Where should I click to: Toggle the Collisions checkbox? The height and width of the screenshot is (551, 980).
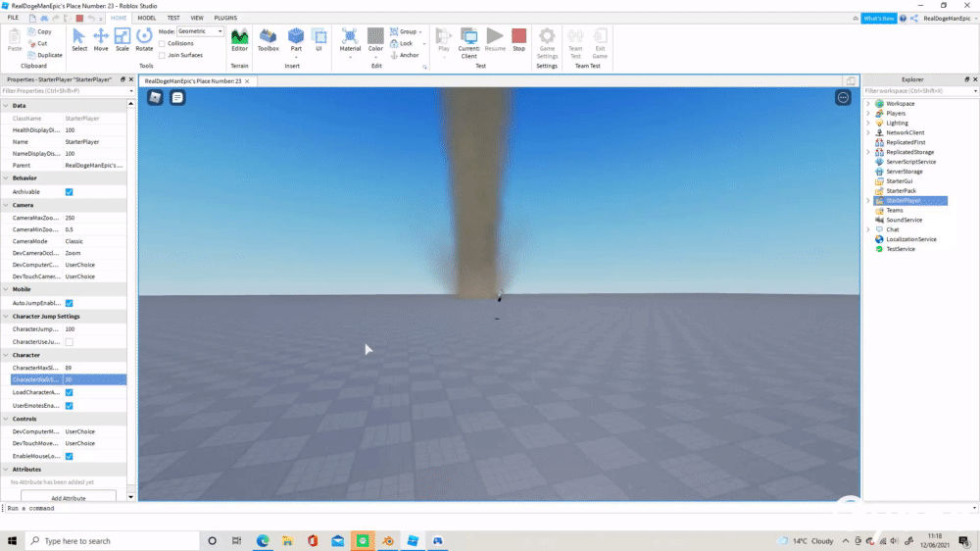point(162,44)
